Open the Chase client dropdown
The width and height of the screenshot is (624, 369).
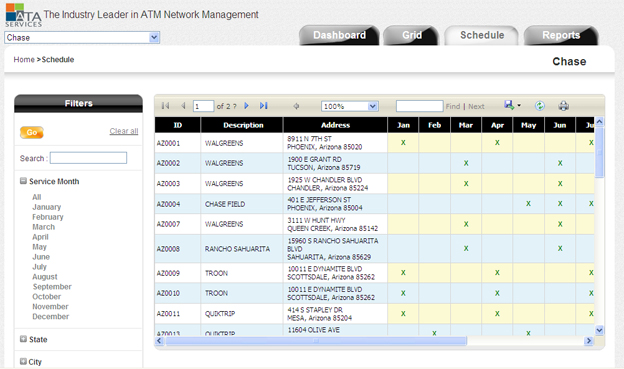pos(82,37)
